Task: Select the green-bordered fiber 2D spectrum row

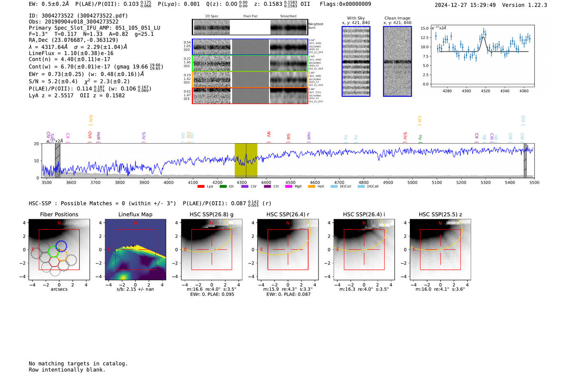Action: [250, 63]
